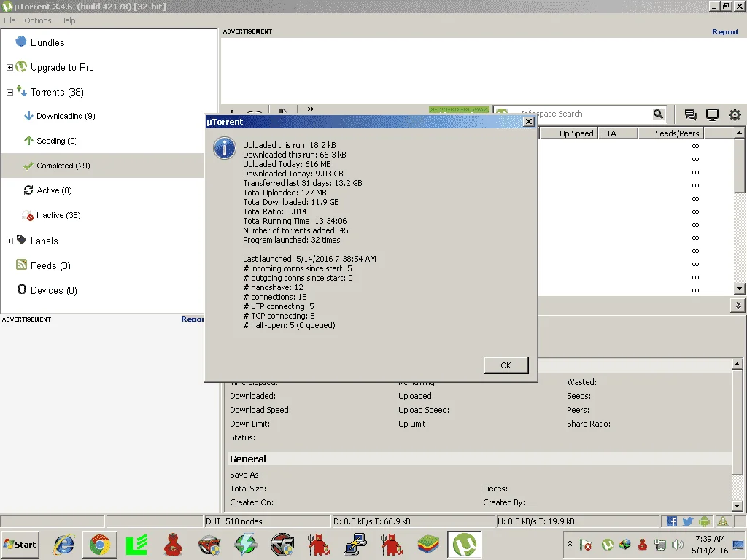Click the green Seeding arrow icon
This screenshot has height=560, width=747.
coord(28,141)
